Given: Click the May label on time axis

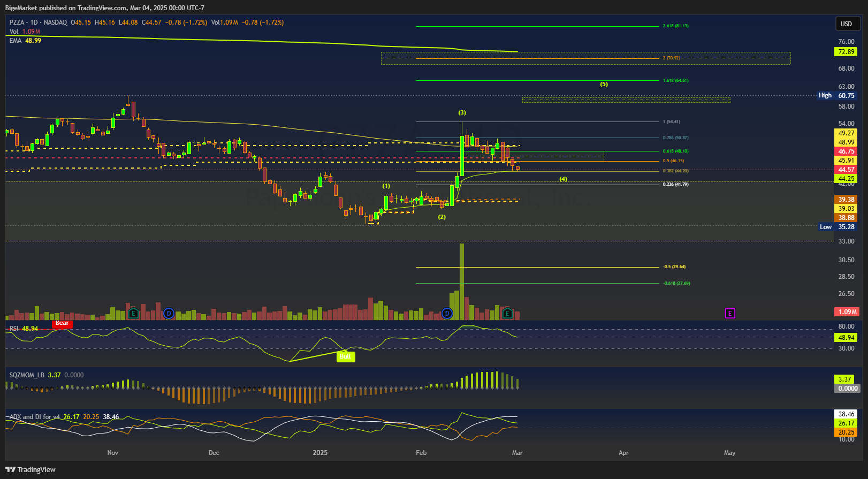Looking at the screenshot, I should coord(729,453).
